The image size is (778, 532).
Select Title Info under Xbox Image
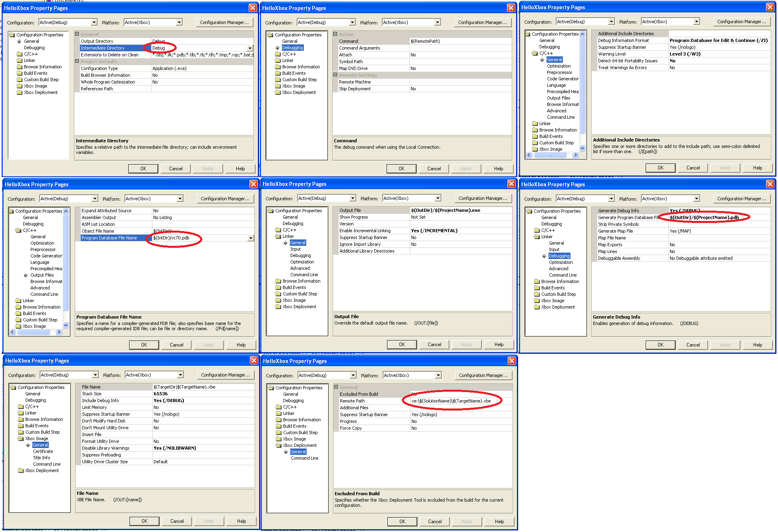click(x=42, y=458)
